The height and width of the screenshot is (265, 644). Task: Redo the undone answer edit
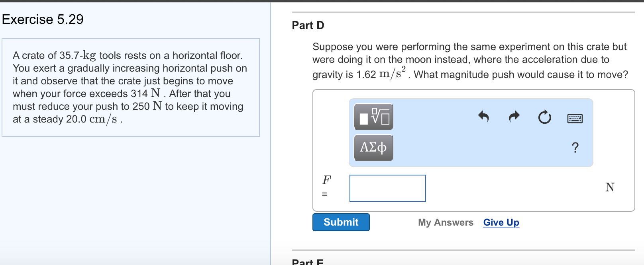[513, 117]
